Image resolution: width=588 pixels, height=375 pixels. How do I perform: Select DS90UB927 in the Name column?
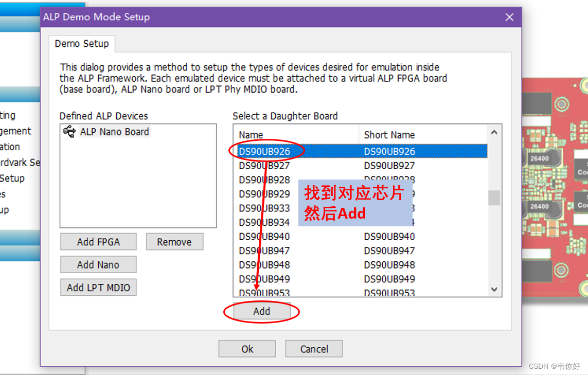pos(265,166)
